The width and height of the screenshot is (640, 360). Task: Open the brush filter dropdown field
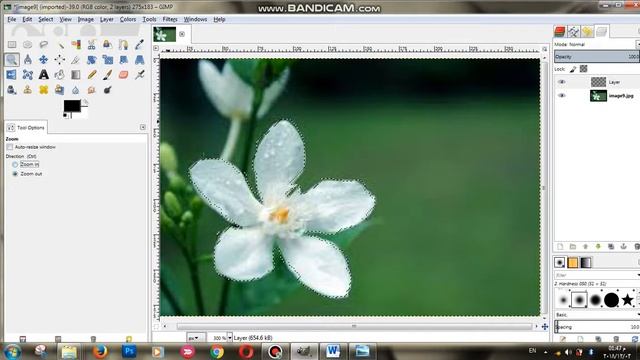coord(597,275)
